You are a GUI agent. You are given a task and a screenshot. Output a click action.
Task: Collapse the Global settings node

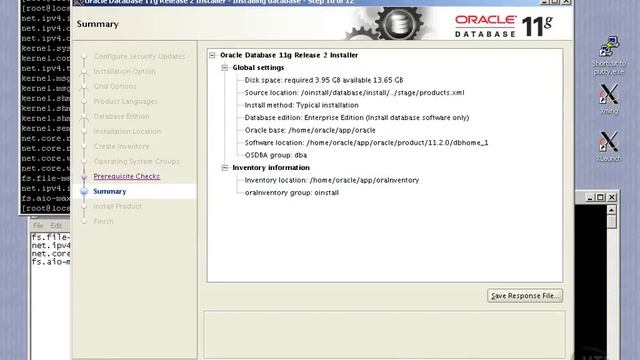pyautogui.click(x=224, y=68)
